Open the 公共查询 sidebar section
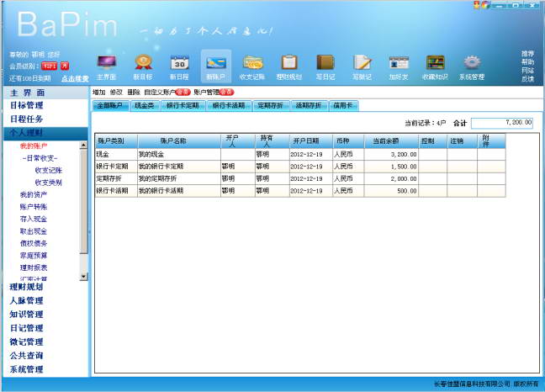The width and height of the screenshot is (545, 392). coord(46,356)
